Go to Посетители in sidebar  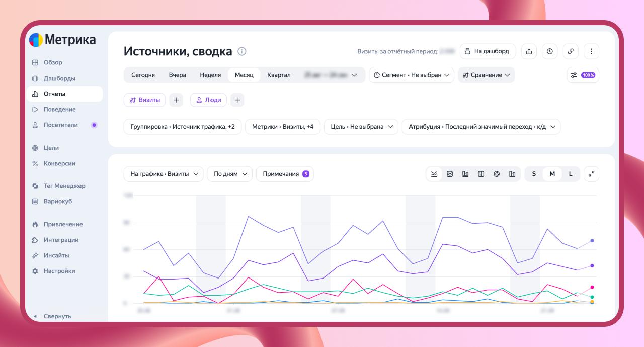pos(65,125)
